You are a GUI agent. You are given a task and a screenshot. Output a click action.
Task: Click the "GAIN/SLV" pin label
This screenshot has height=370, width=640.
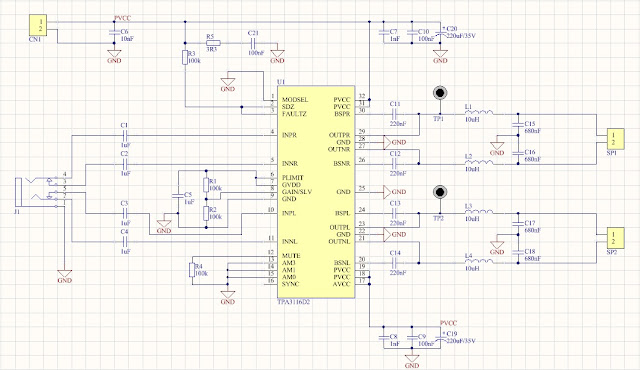tap(297, 192)
